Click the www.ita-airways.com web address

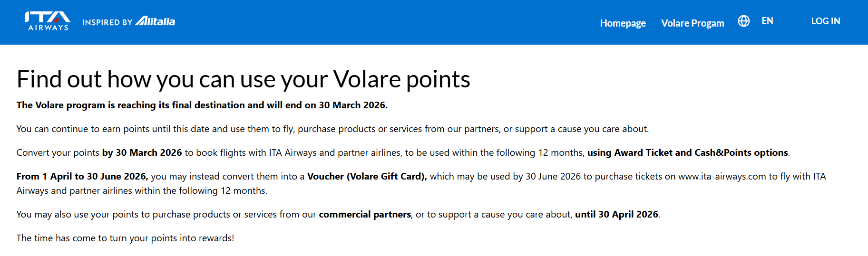722,176
